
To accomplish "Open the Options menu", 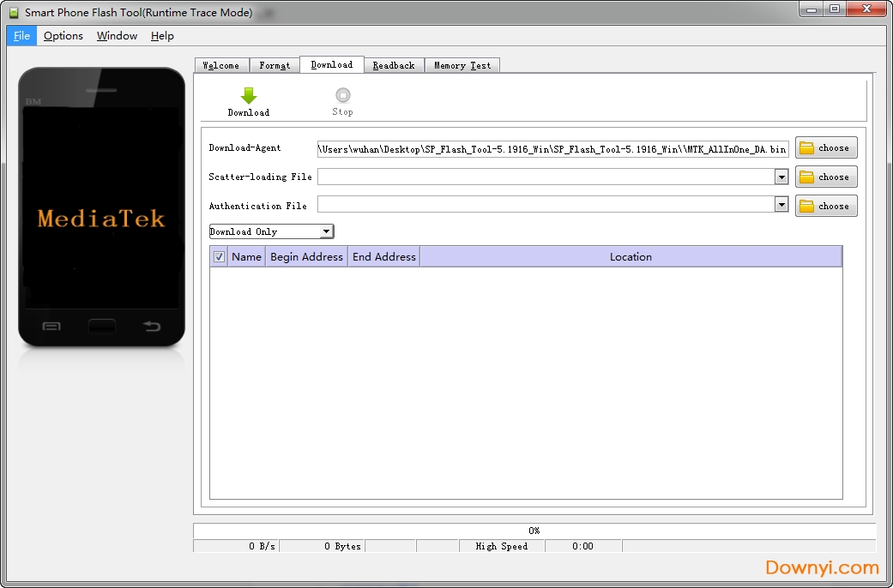I will pyautogui.click(x=63, y=35).
